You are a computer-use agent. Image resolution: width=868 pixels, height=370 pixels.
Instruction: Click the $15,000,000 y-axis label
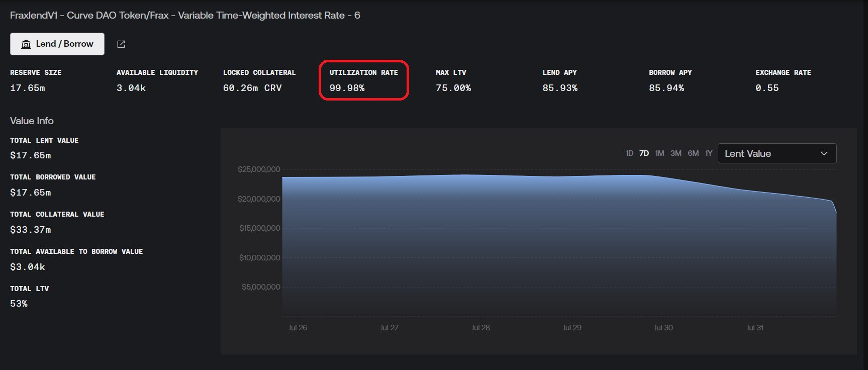coord(260,228)
